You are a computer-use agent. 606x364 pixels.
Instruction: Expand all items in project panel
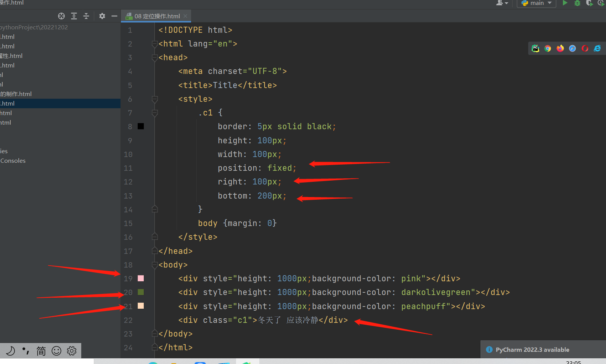[x=74, y=16]
